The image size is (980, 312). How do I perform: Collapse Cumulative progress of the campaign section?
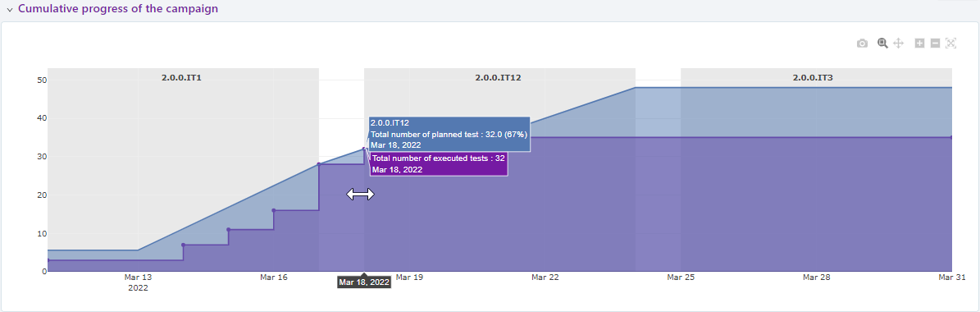point(9,10)
